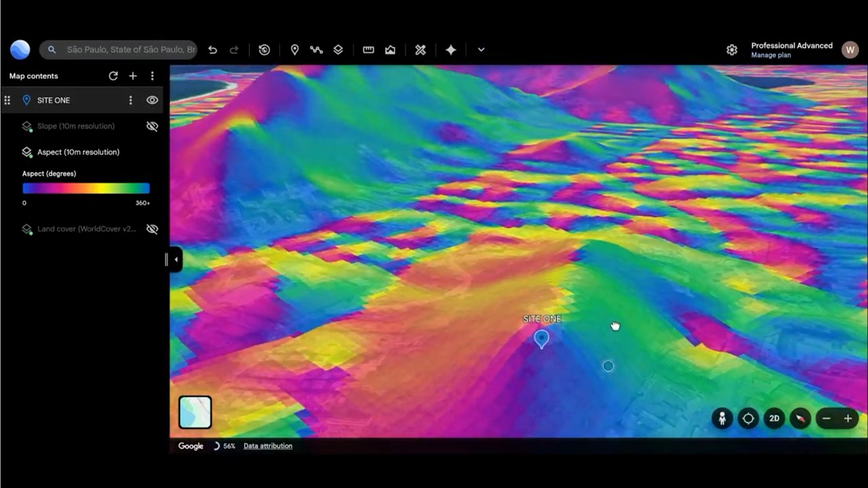Open the design tools crossed-ruler icon

pyautogui.click(x=420, y=49)
